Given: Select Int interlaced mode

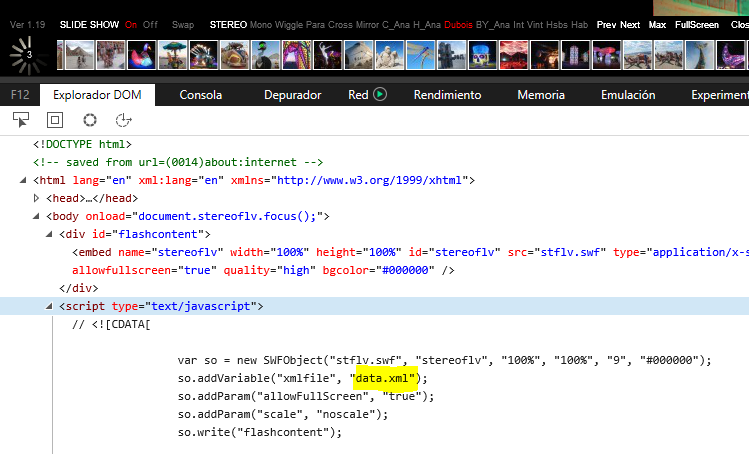Looking at the screenshot, I should [x=518, y=25].
